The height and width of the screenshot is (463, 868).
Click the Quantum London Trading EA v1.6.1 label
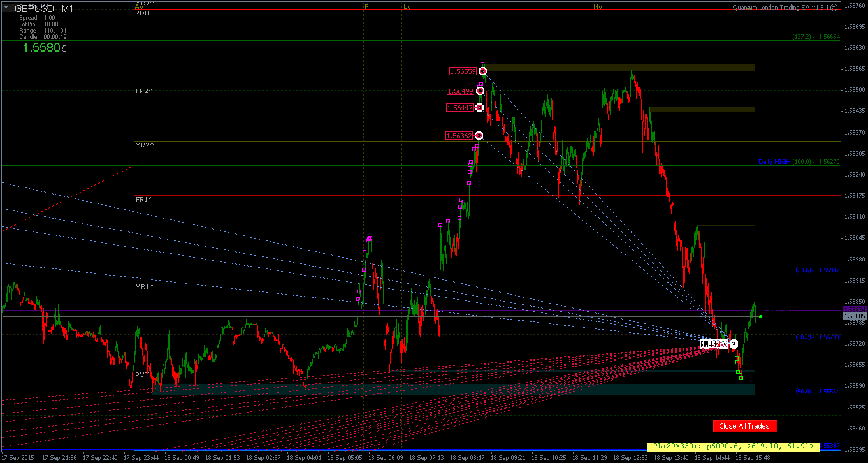tap(781, 8)
